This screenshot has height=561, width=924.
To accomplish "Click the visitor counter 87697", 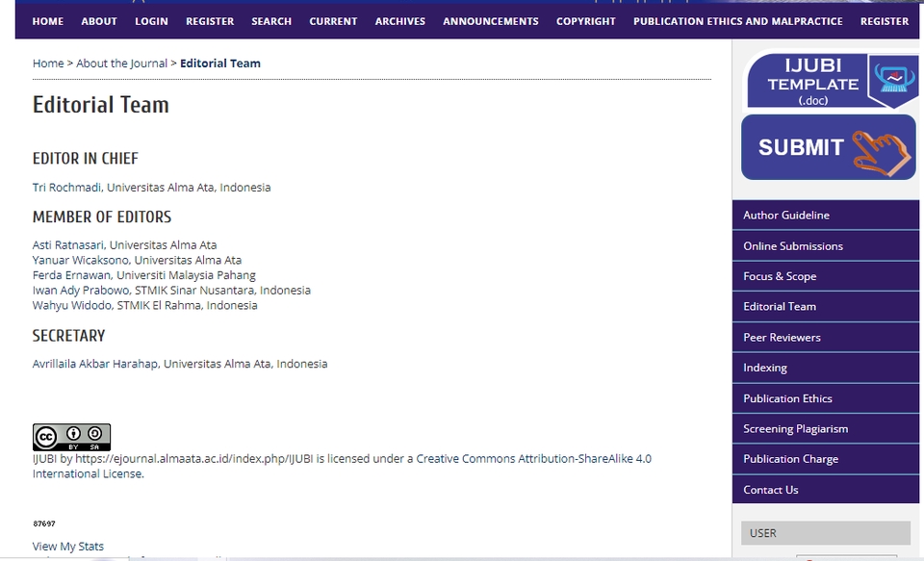I will (44, 523).
